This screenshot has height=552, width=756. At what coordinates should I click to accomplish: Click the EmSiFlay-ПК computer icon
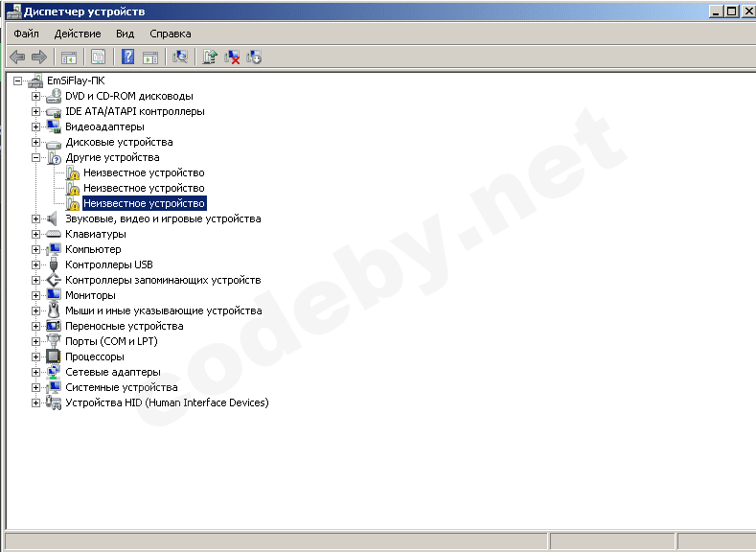click(35, 81)
